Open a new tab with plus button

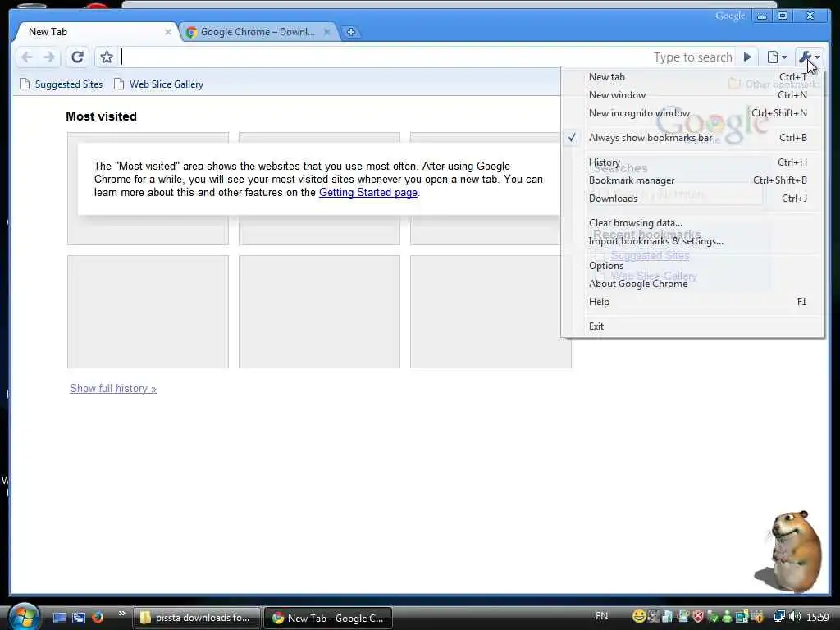351,32
